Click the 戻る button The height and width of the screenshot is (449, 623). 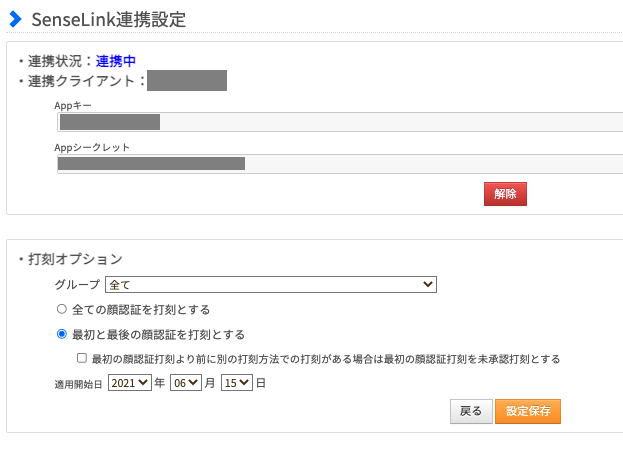[471, 411]
